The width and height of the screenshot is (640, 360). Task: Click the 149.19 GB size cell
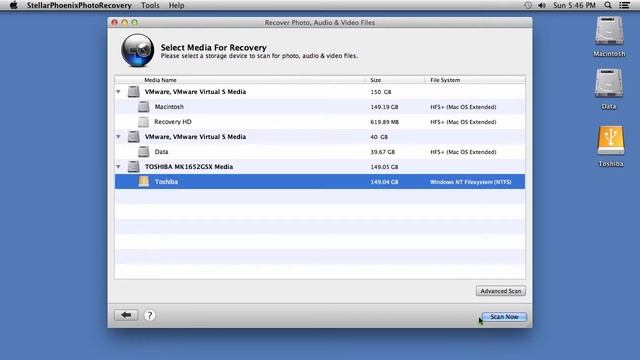(x=384, y=107)
